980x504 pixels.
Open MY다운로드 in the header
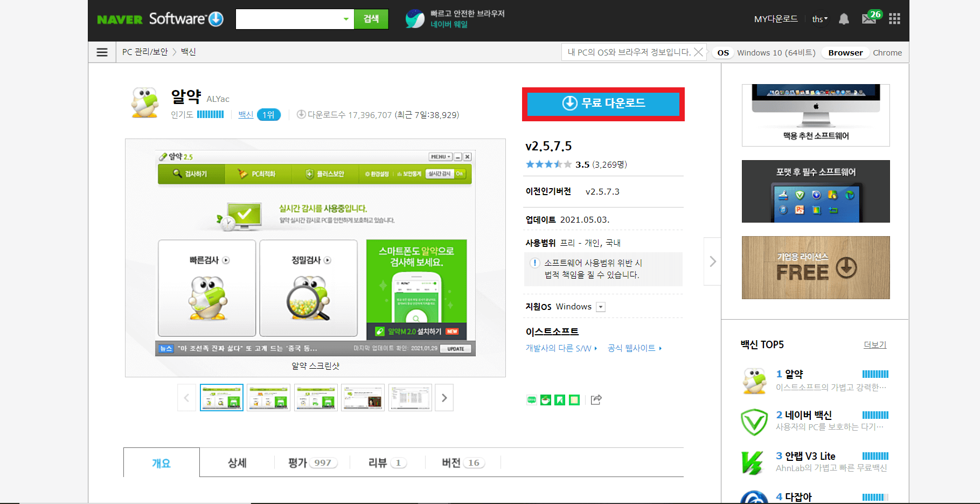click(776, 19)
